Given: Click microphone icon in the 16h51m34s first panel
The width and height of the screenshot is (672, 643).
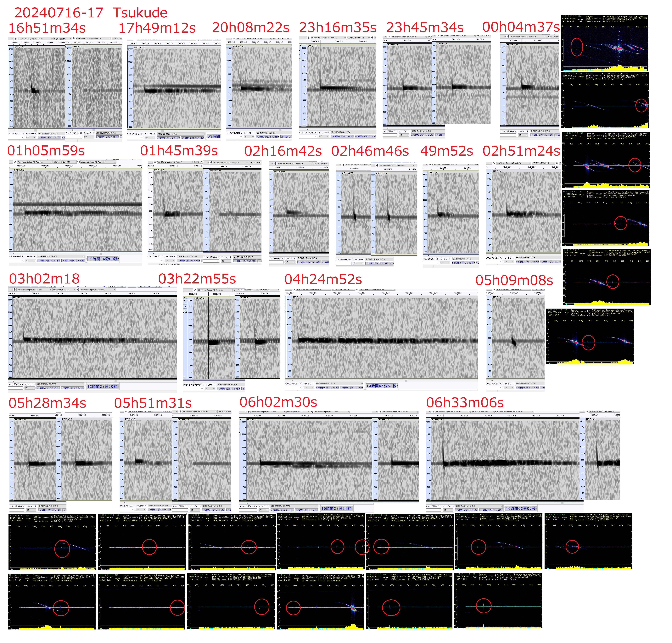Looking at the screenshot, I should pyautogui.click(x=15, y=39).
